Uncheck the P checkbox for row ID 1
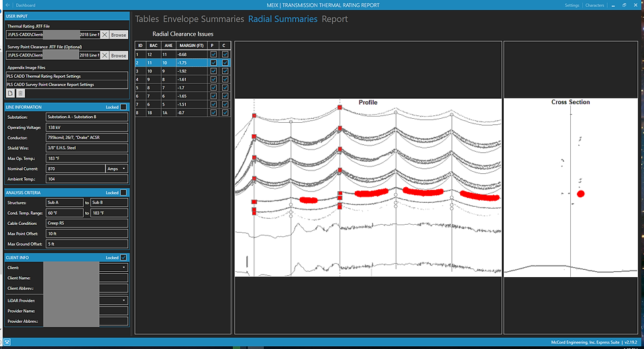644x349 pixels. click(x=213, y=54)
